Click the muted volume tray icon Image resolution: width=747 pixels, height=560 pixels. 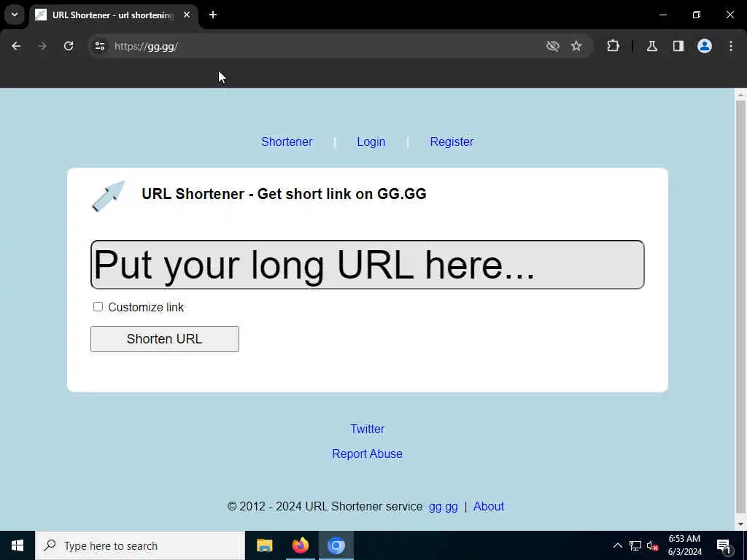point(653,545)
